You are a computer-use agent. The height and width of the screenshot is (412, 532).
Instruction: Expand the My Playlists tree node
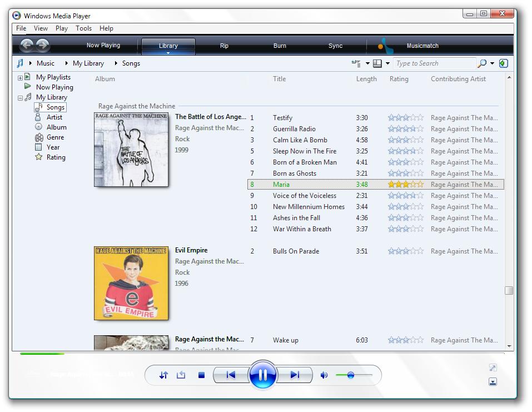point(21,78)
